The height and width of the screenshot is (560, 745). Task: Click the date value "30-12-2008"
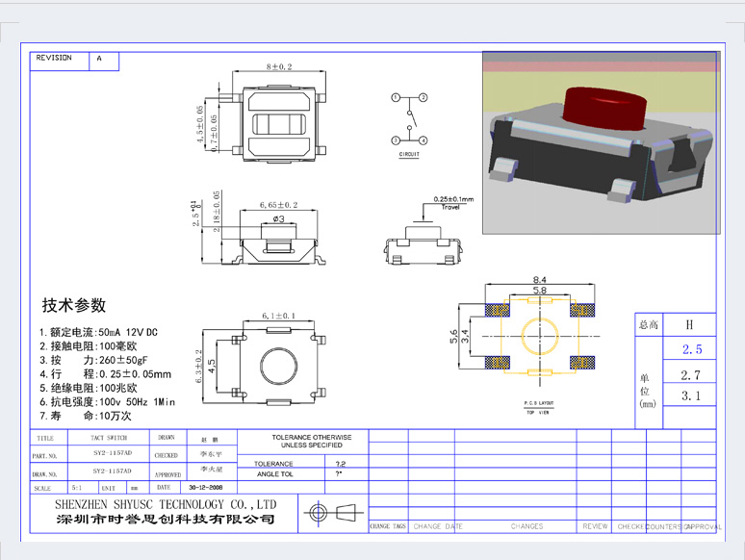[x=206, y=487]
